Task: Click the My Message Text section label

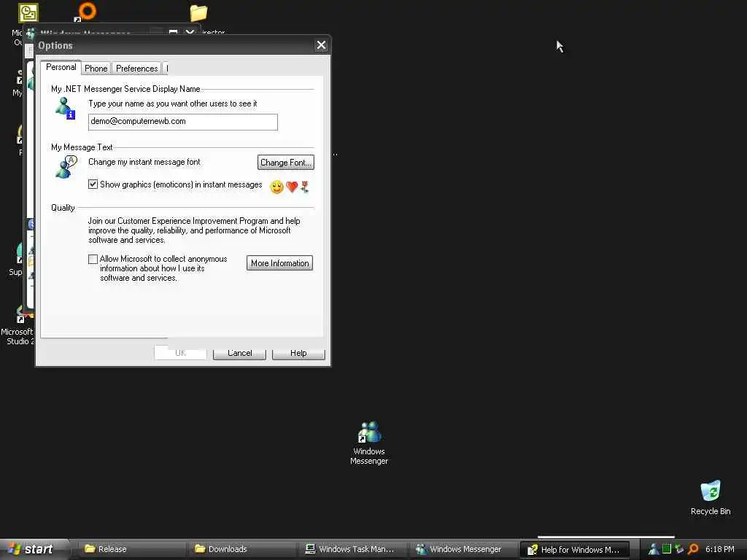Action: (82, 147)
